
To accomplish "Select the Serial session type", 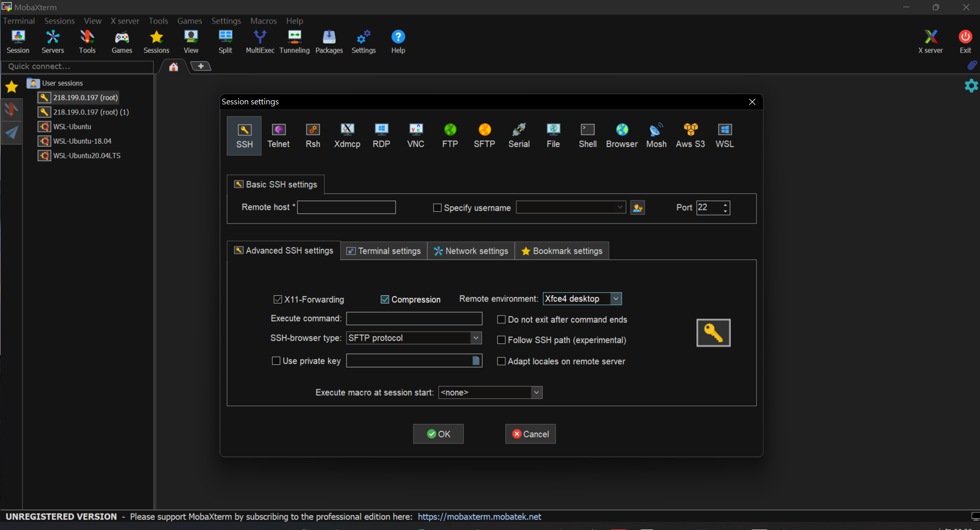I will coord(519,136).
